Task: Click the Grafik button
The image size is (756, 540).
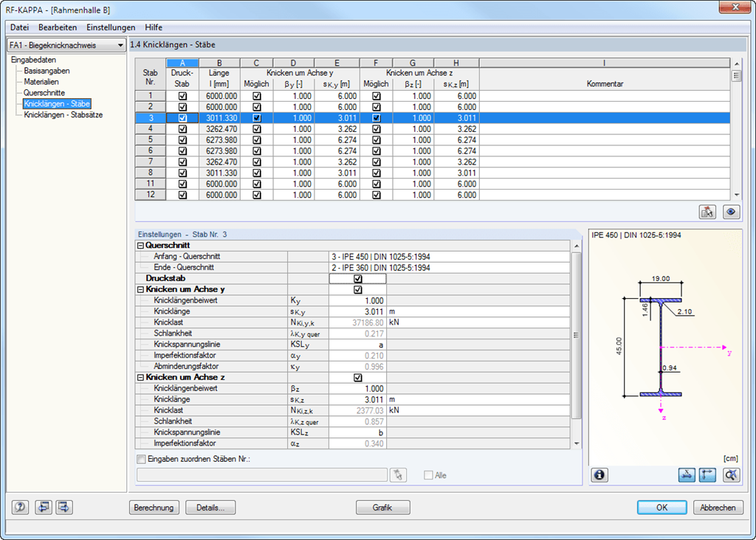Action: [383, 508]
